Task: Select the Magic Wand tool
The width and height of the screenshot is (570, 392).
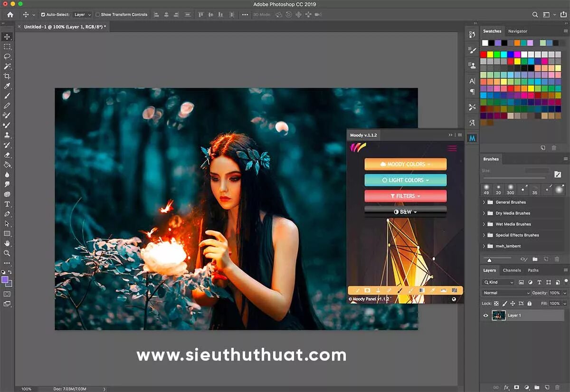Action: [x=7, y=67]
